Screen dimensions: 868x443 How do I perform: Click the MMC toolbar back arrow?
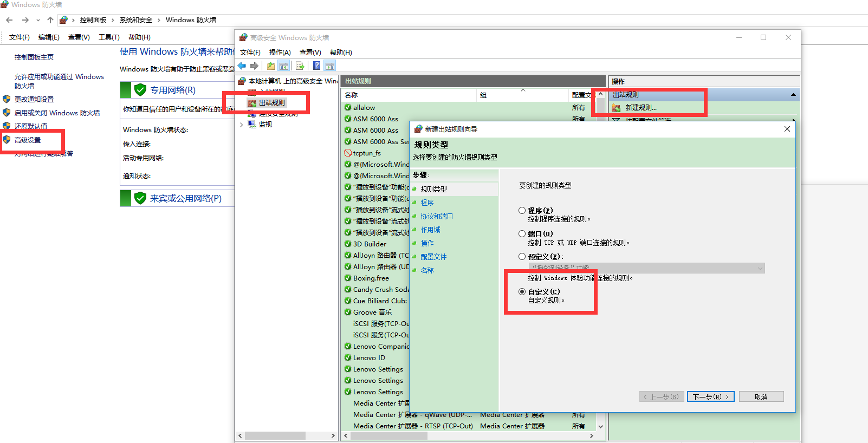pyautogui.click(x=242, y=66)
